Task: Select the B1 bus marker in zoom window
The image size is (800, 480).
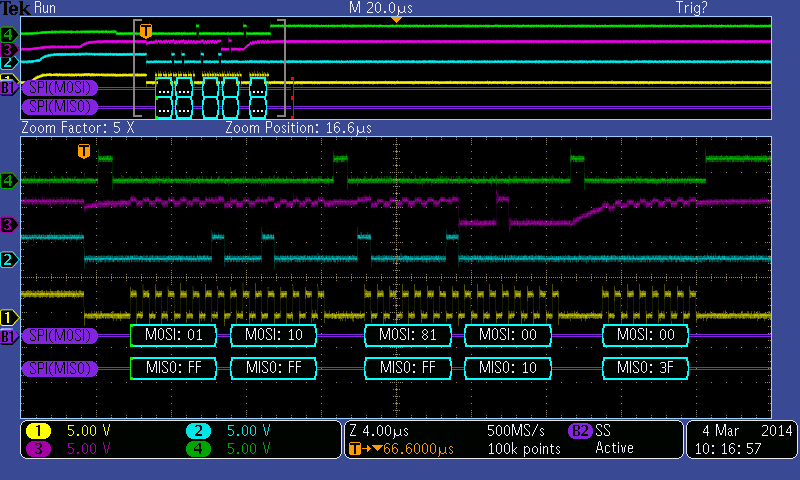Action: [x=8, y=336]
